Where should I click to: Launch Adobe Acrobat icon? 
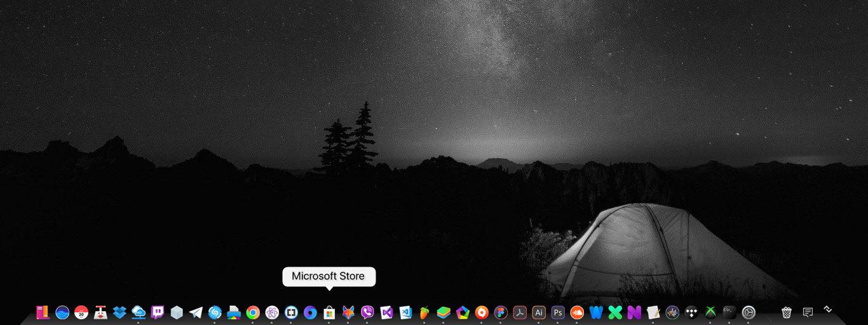tap(520, 312)
